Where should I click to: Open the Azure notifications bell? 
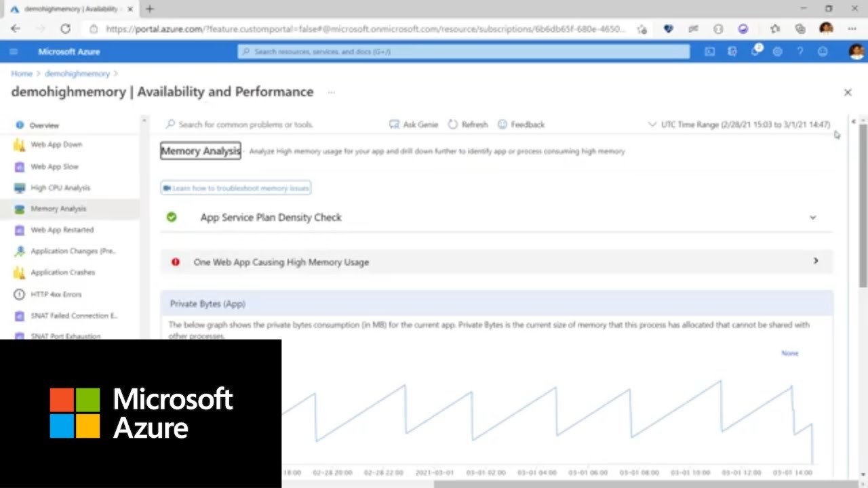click(755, 52)
